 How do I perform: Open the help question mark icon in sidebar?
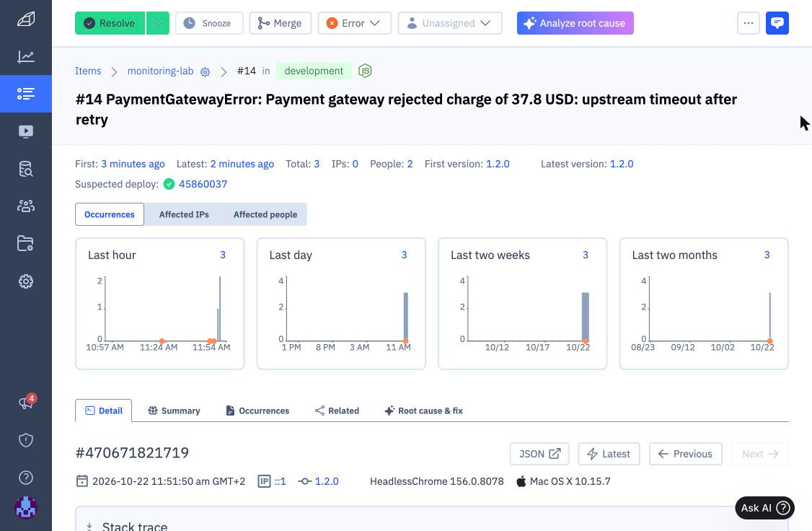coord(26,477)
